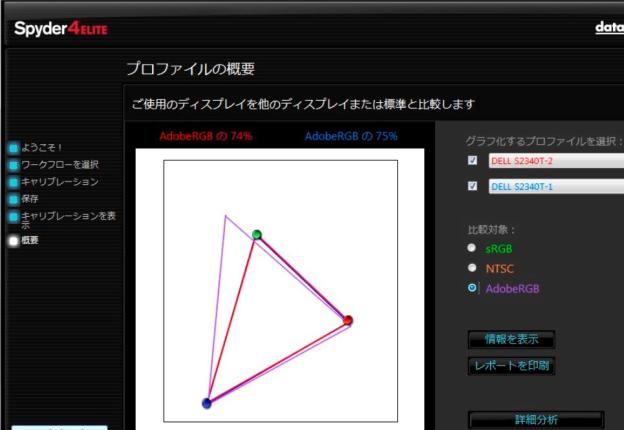Click the blue primary point on gamut chart
Viewport: 624px width, 430px height.
[x=207, y=403]
